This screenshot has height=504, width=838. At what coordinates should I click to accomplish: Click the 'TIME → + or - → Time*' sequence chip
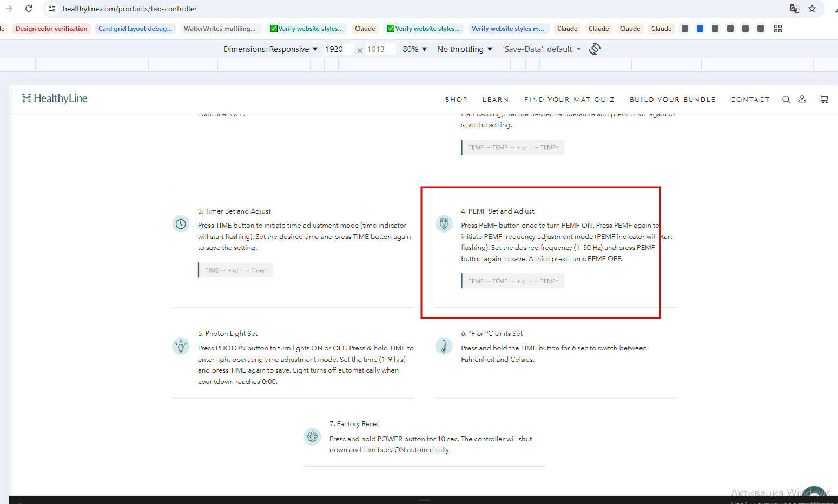236,270
